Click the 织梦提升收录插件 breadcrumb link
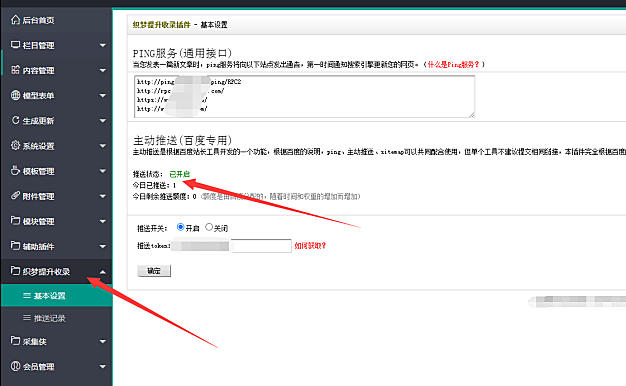This screenshot has height=386, width=626. click(162, 25)
